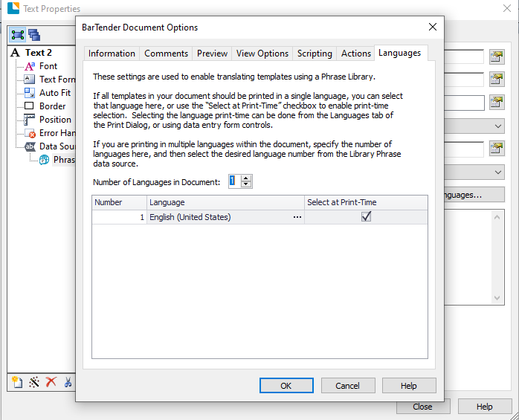
Task: Select the Number column header
Action: pyautogui.click(x=120, y=202)
